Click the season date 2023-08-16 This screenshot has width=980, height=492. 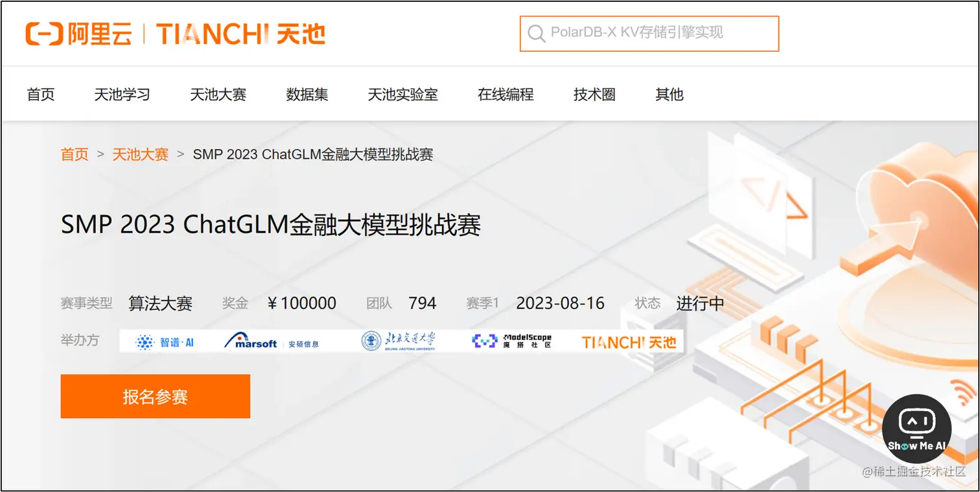point(560,303)
